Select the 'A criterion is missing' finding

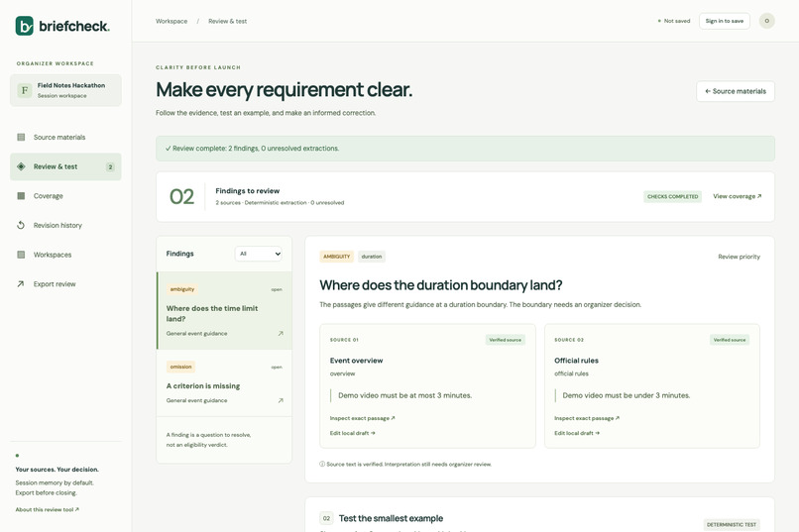225,382
